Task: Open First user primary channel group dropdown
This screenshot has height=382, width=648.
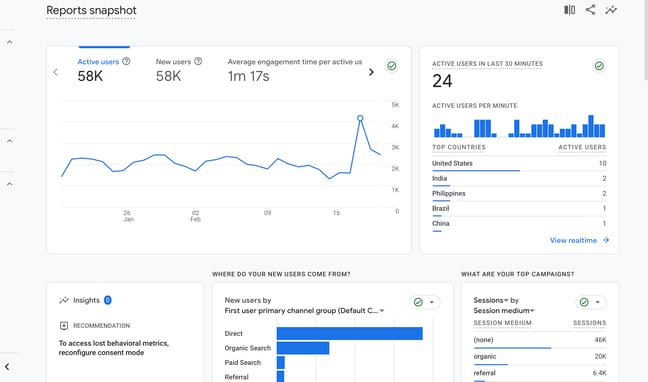Action: pyautogui.click(x=305, y=310)
